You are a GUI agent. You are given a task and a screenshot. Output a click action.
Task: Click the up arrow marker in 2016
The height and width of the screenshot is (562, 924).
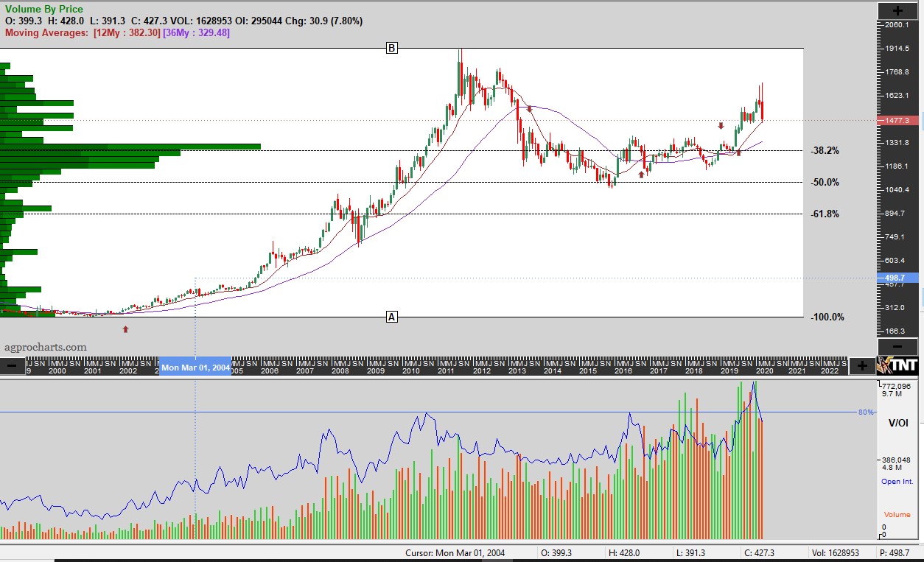pos(642,175)
